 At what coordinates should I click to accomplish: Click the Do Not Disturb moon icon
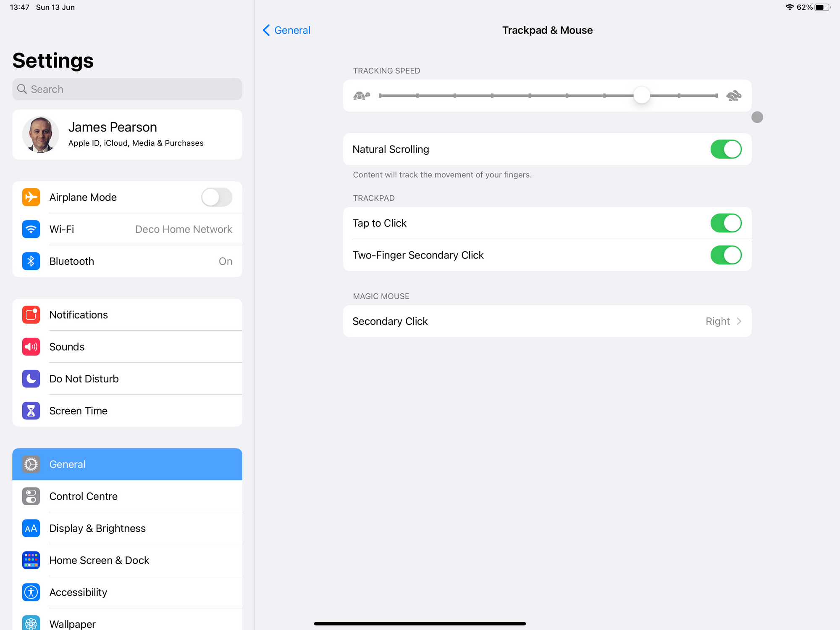[x=31, y=378]
